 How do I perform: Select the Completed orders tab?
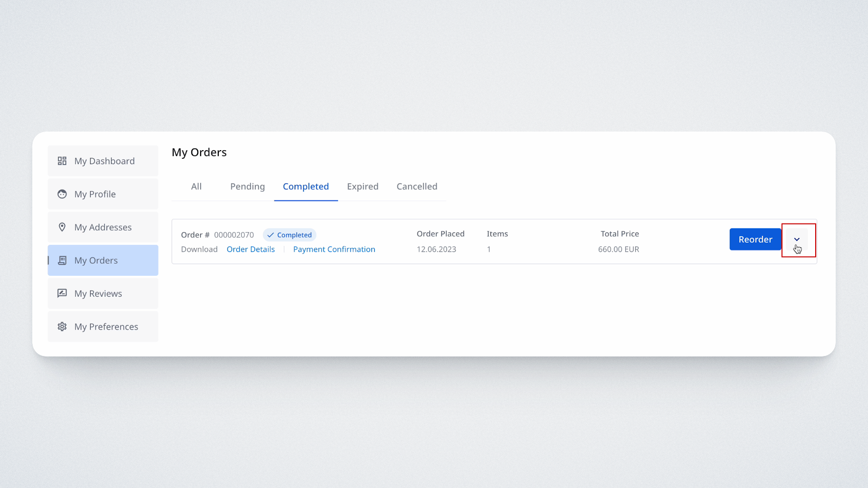(x=306, y=186)
